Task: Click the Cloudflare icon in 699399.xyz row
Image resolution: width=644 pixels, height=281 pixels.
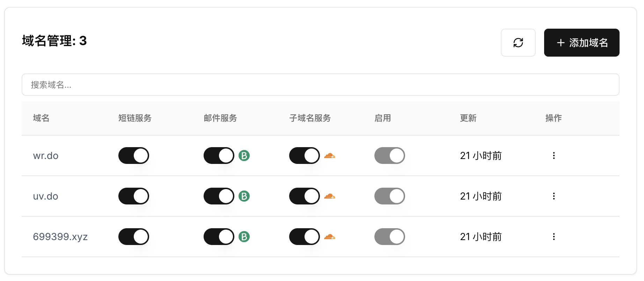Action: click(329, 237)
